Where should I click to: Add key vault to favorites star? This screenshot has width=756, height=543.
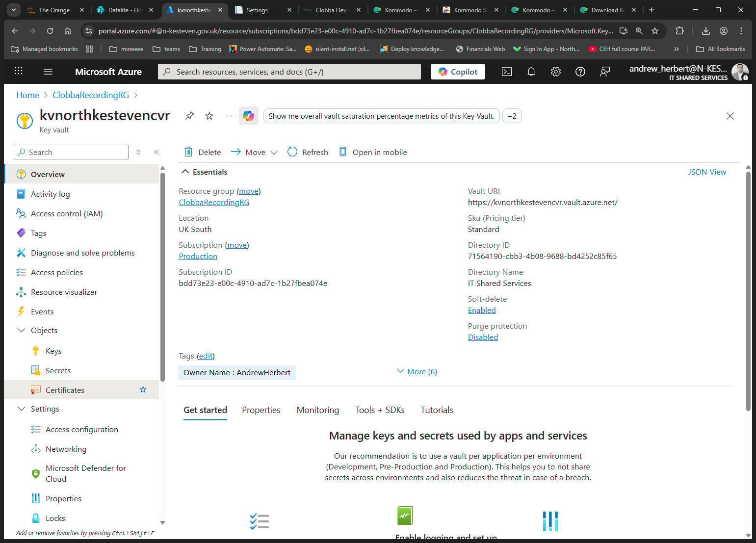(209, 116)
